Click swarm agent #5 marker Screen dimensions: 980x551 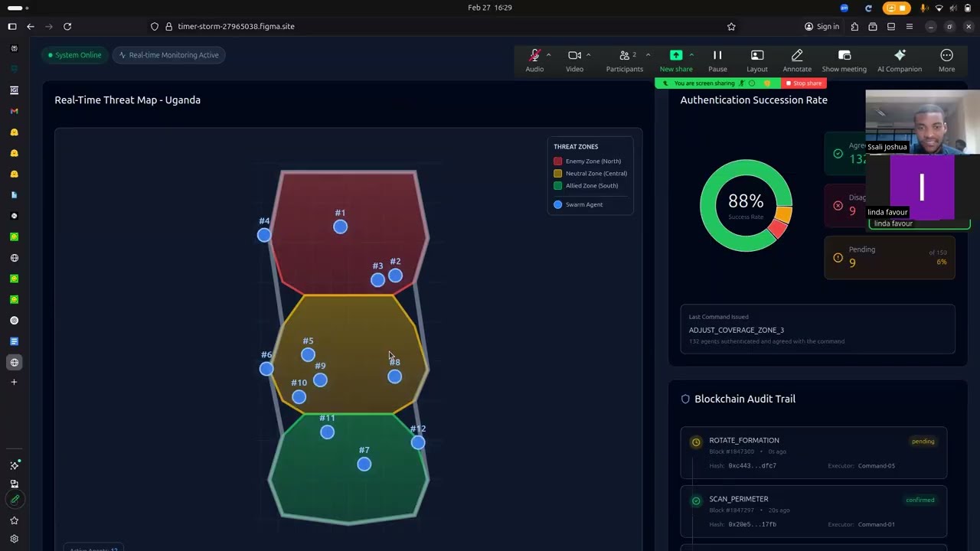coord(308,354)
